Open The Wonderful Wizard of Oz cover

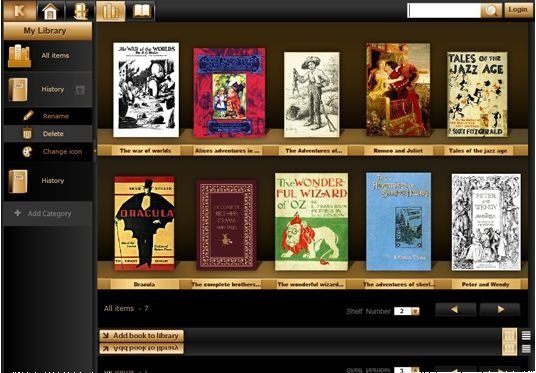point(311,222)
